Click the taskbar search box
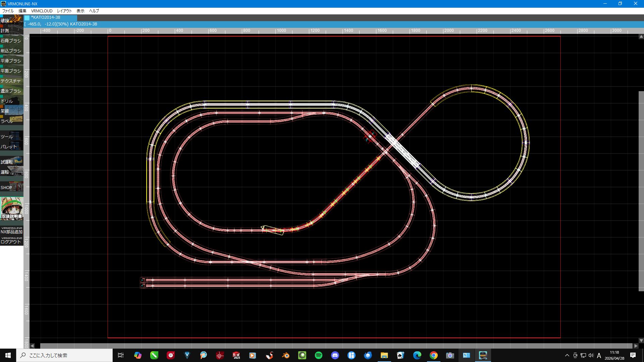This screenshot has width=644, height=362. pyautogui.click(x=64, y=355)
